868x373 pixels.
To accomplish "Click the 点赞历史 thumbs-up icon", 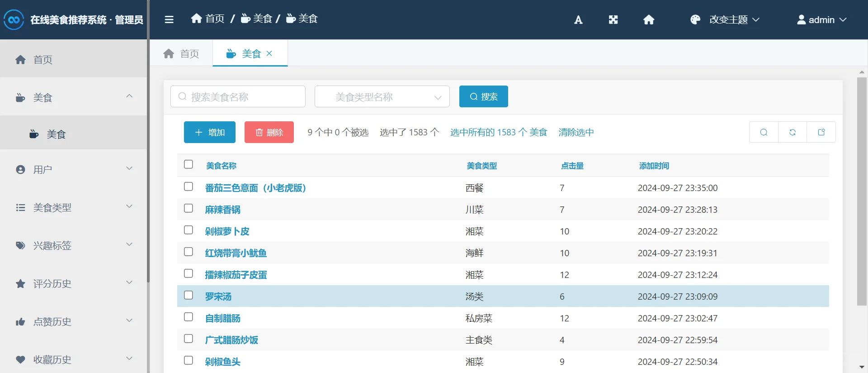I will click(x=20, y=322).
